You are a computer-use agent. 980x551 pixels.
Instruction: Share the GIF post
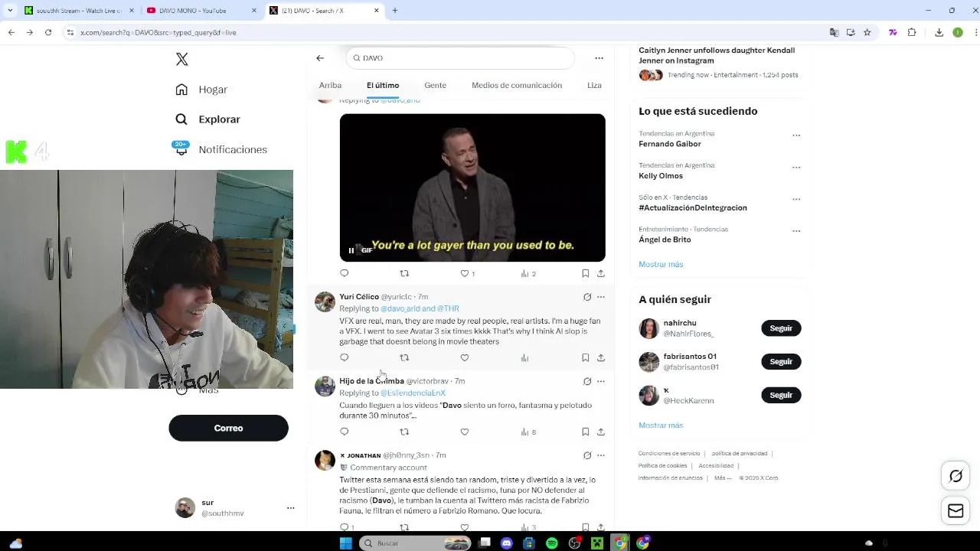pos(601,273)
